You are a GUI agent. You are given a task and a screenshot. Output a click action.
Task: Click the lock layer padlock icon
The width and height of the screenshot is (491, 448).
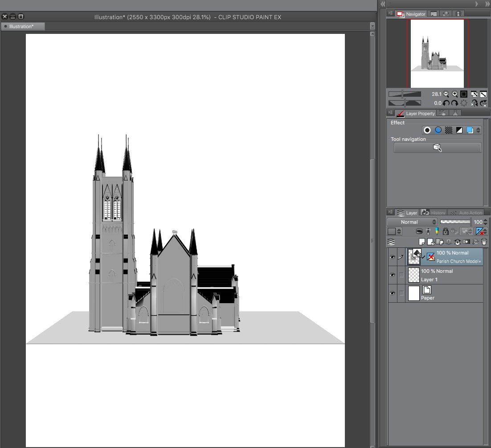click(x=445, y=231)
